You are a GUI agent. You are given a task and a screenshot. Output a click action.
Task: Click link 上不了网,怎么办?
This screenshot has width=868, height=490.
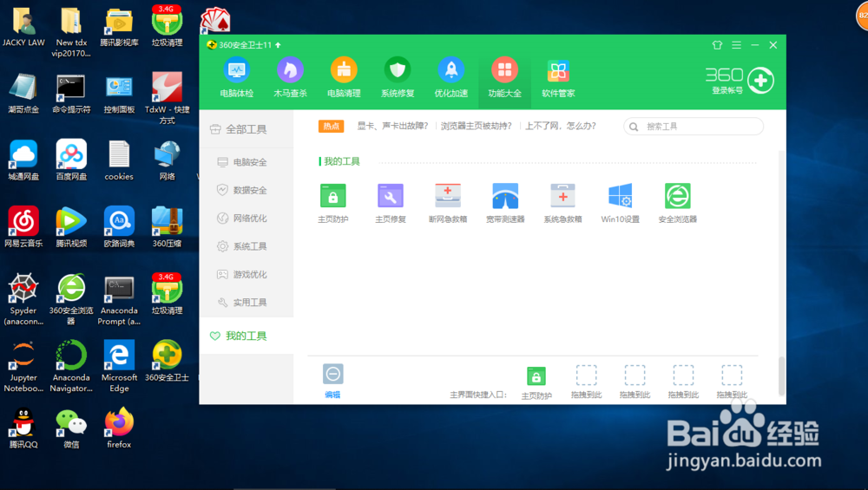click(x=560, y=126)
